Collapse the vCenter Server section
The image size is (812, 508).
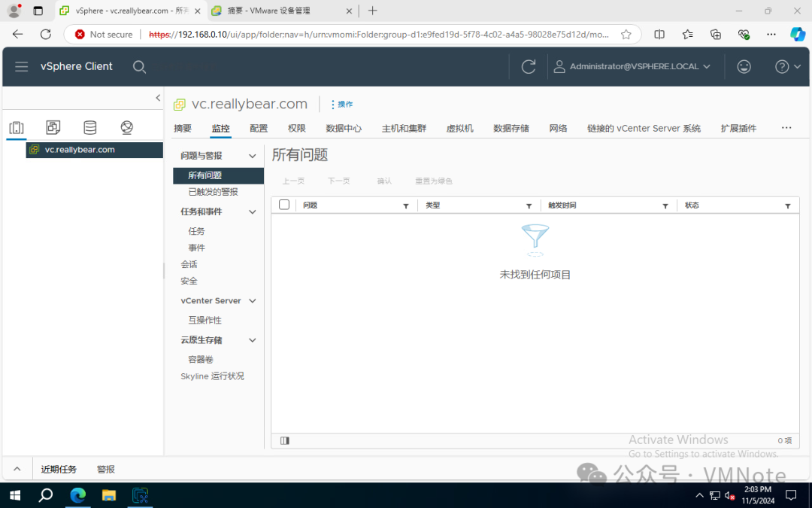point(252,300)
